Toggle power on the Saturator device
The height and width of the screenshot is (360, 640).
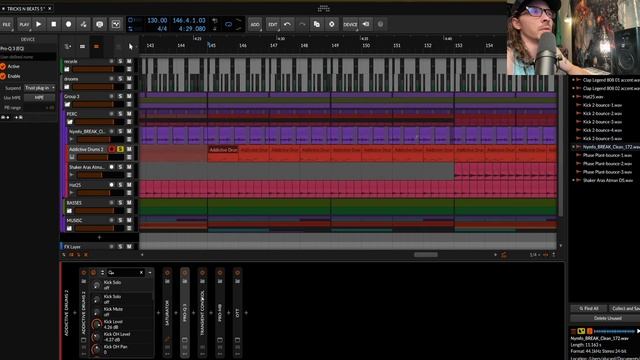point(167,272)
